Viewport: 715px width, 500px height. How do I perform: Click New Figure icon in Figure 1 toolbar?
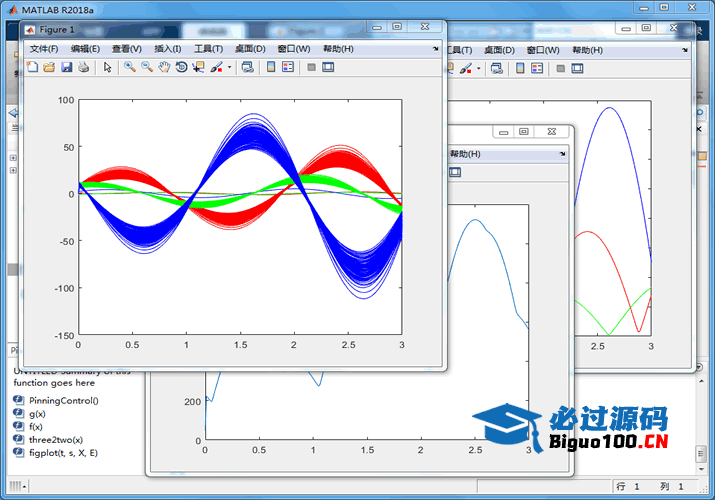(x=32, y=67)
